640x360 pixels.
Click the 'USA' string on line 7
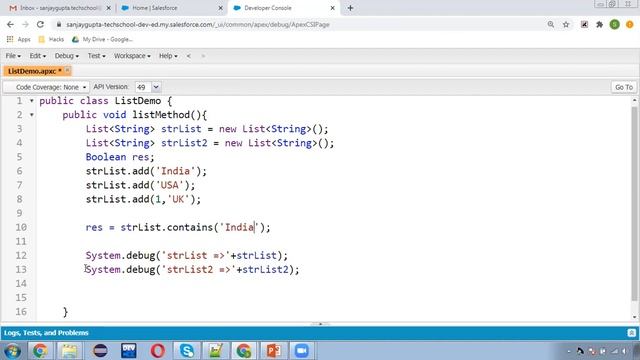170,185
